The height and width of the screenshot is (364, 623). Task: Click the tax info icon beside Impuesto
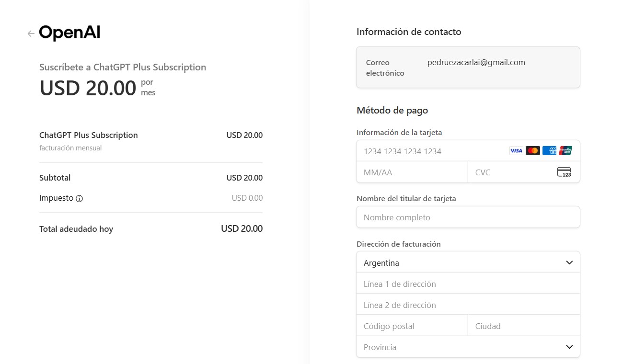click(x=80, y=198)
